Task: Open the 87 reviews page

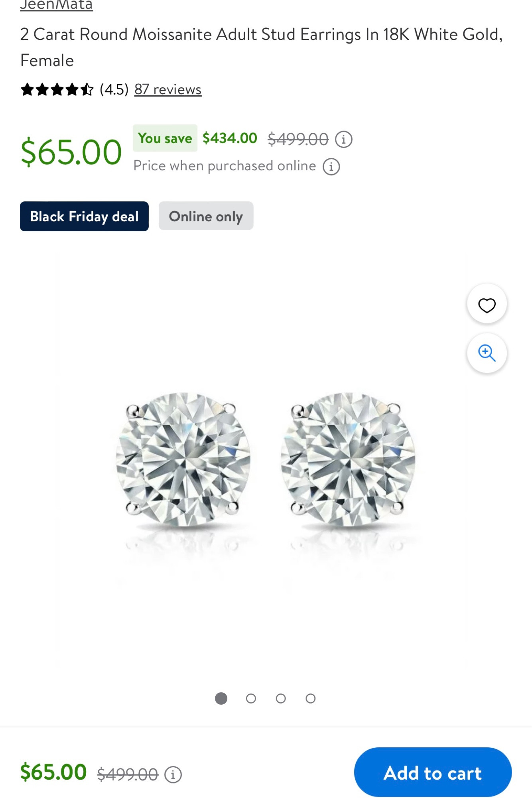Action: click(x=168, y=89)
